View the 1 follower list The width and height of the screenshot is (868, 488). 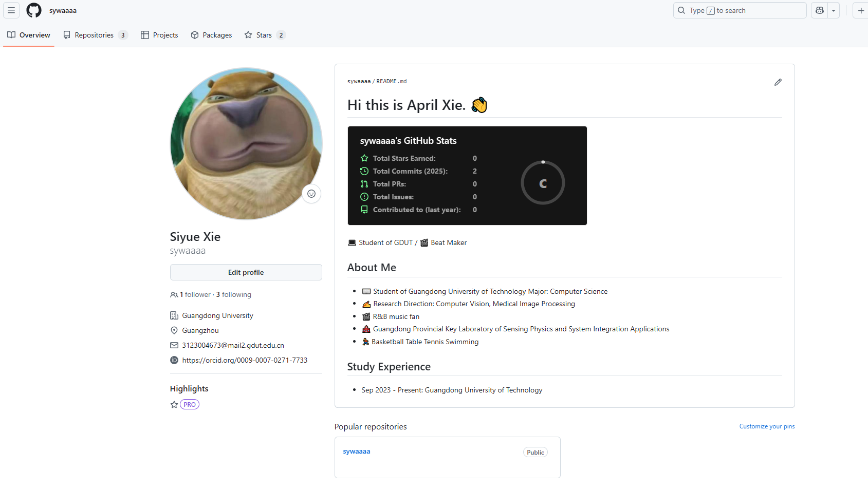[195, 295]
